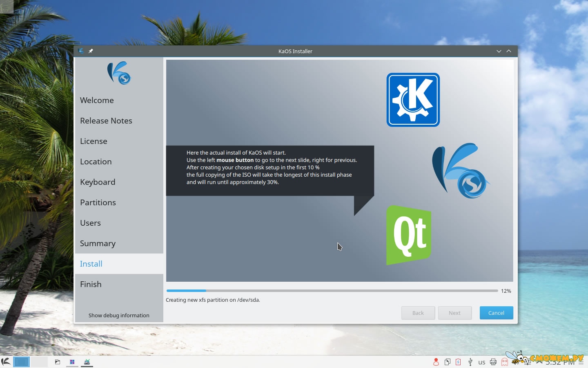This screenshot has height=368, width=588.
Task: Open the battery status tray icon
Action: click(459, 362)
